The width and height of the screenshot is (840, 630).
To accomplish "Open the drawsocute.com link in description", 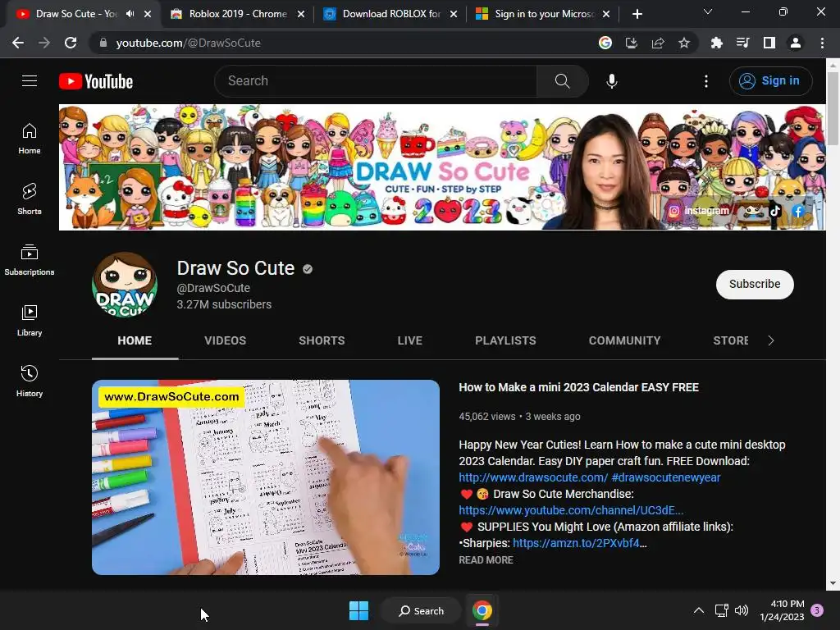I will pyautogui.click(x=533, y=477).
